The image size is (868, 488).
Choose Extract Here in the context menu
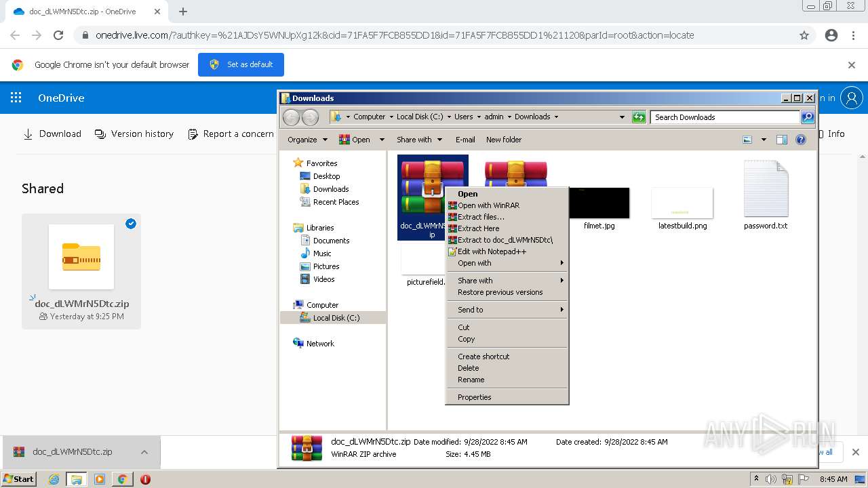[x=507, y=228]
